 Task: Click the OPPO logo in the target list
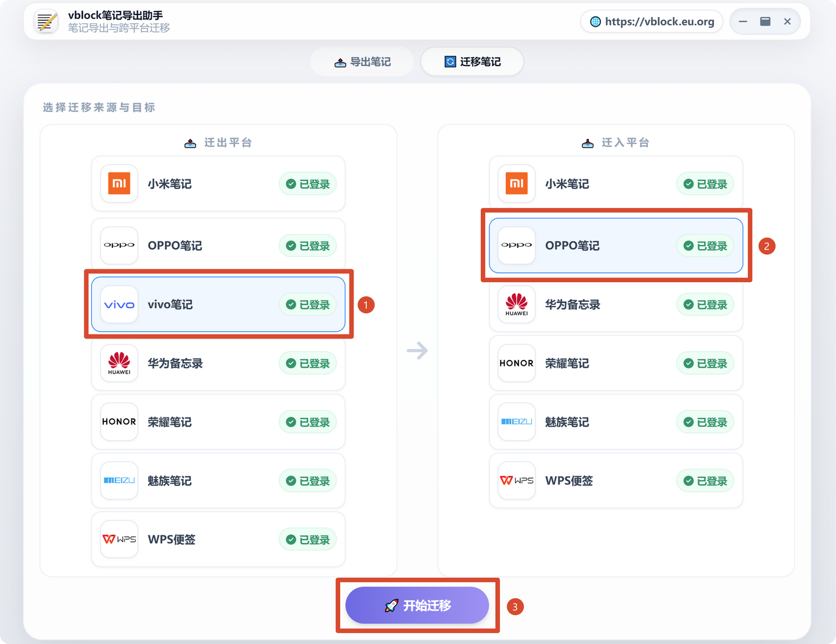click(517, 246)
